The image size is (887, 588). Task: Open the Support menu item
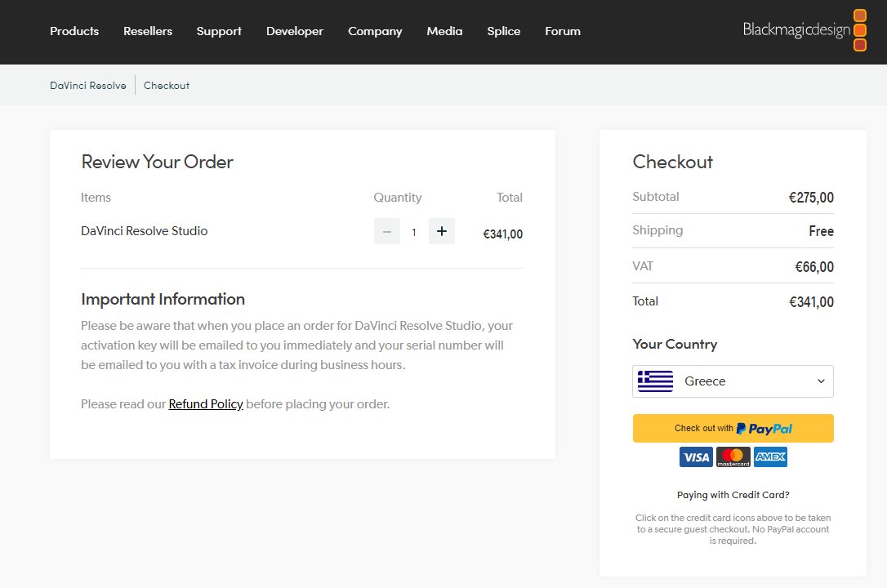click(x=219, y=31)
